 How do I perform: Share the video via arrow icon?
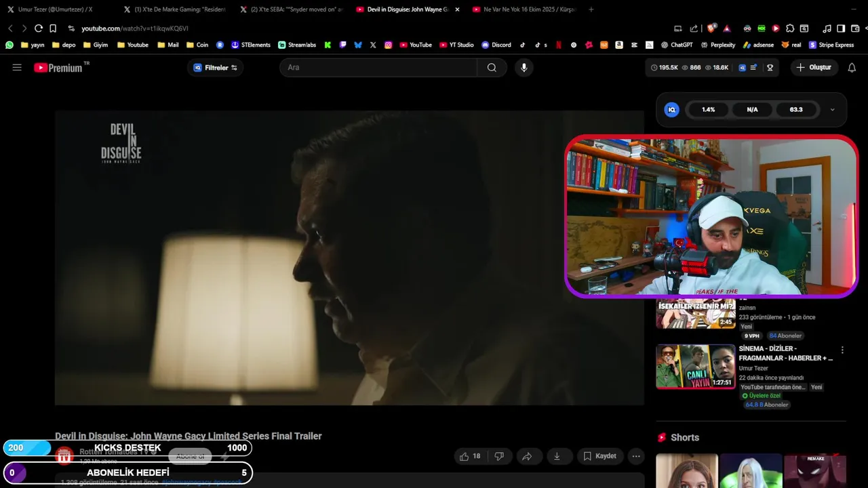pyautogui.click(x=527, y=456)
